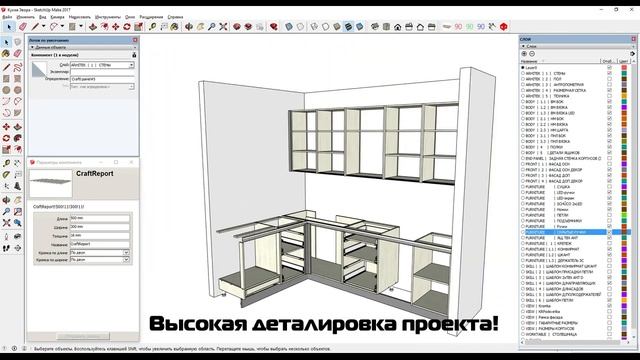Image resolution: width=640 pixels, height=360 pixels.
Task: Click Zoom Extents in top toolbar
Action: coord(223,27)
